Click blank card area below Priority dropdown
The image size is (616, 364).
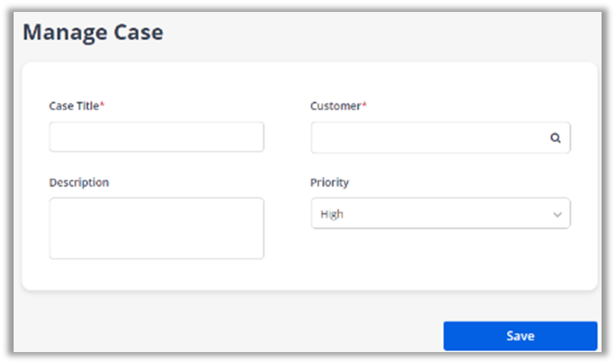440,259
